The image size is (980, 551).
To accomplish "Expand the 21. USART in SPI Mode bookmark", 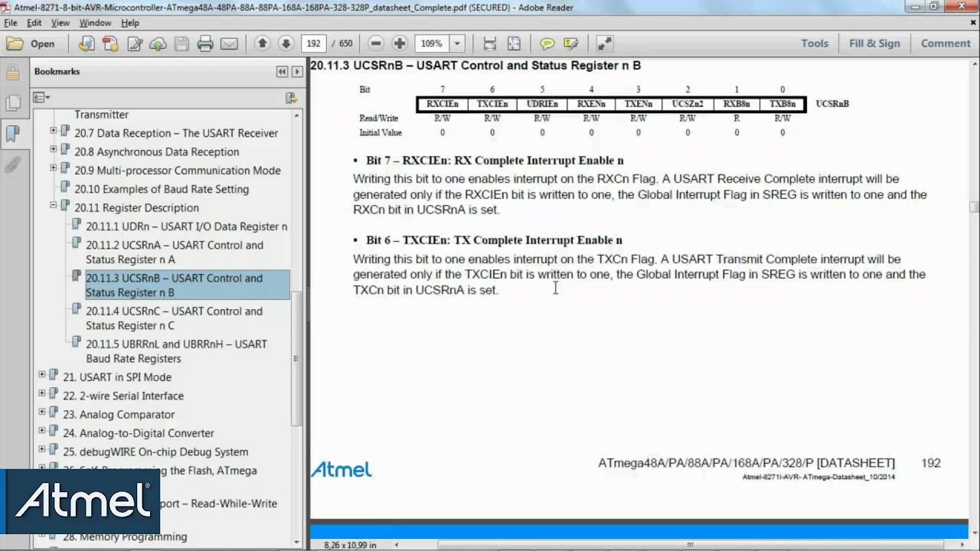I will [x=42, y=374].
